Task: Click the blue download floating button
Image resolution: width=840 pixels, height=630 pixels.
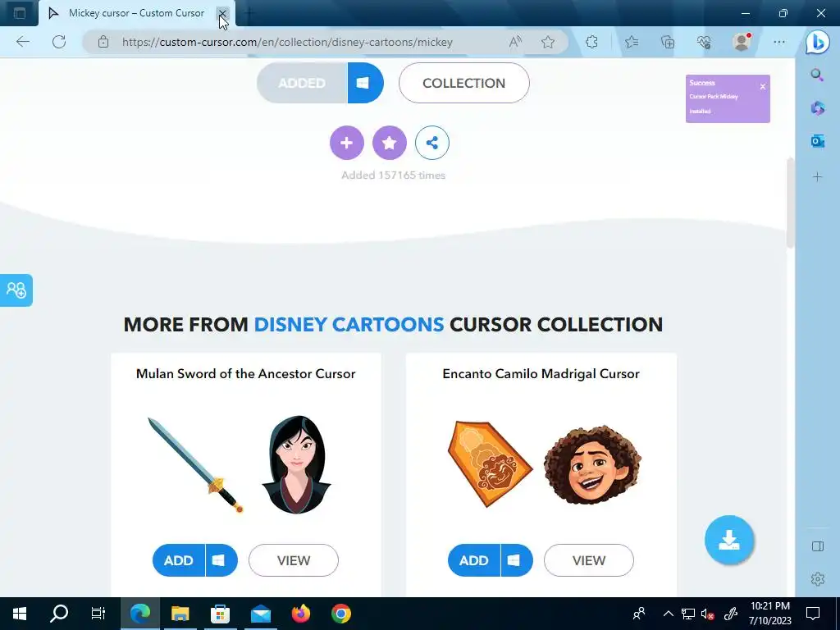Action: [729, 540]
